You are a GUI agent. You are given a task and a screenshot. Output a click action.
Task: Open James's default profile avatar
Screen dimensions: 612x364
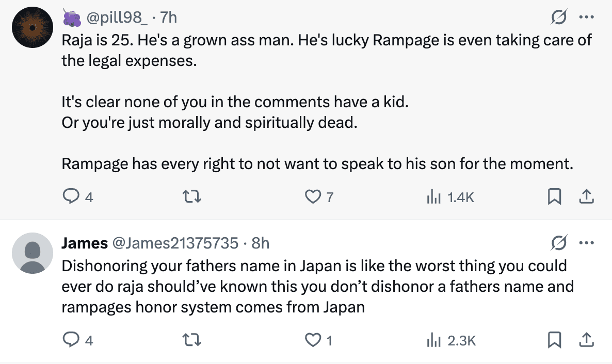coord(32,253)
